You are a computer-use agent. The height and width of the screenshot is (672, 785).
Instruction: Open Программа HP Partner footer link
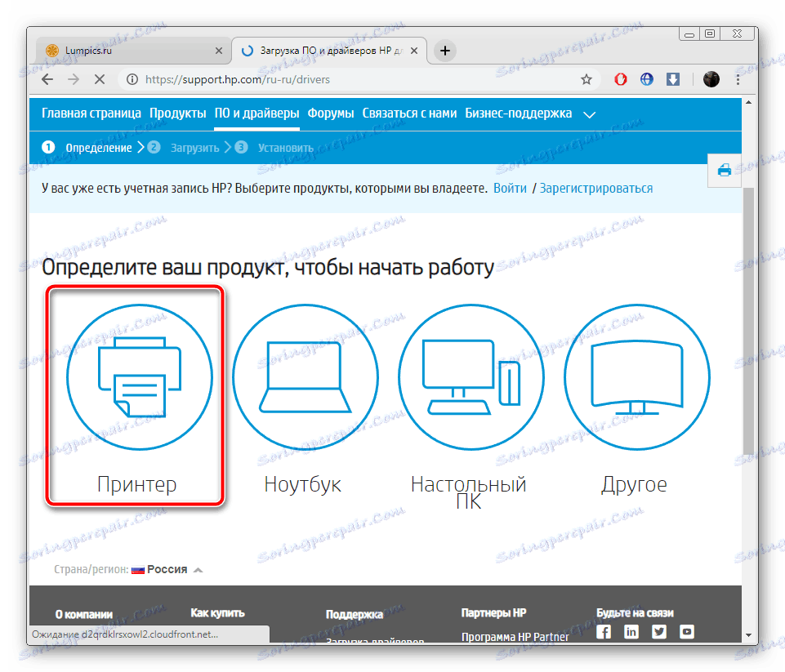(x=515, y=637)
